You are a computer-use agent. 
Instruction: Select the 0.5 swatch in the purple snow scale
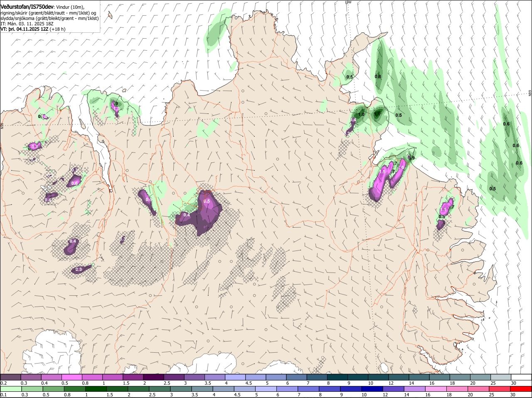(71, 377)
